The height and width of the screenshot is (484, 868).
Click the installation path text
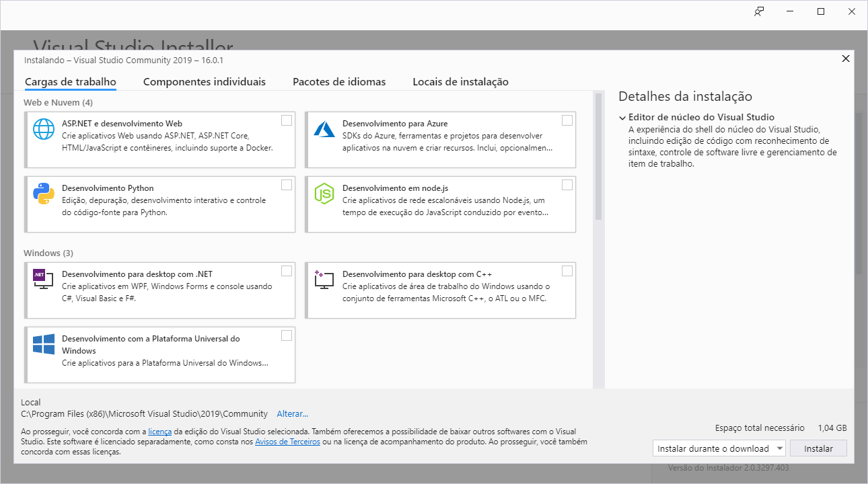click(x=145, y=414)
